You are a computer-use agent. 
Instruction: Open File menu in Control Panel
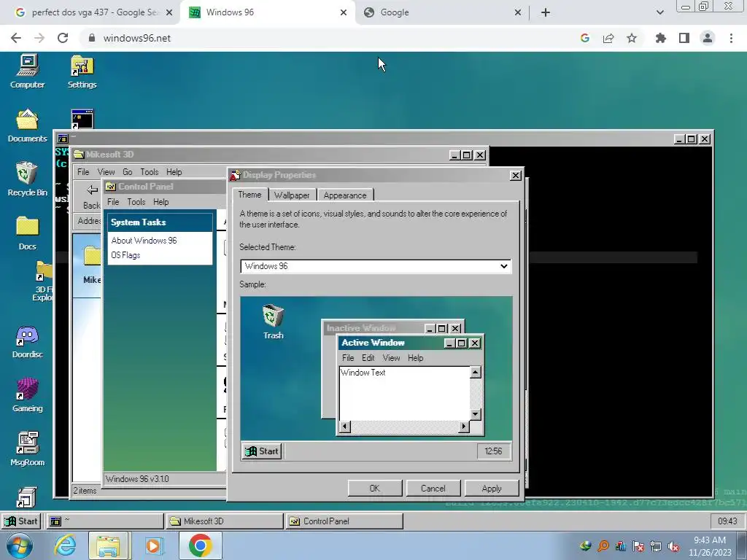113,202
